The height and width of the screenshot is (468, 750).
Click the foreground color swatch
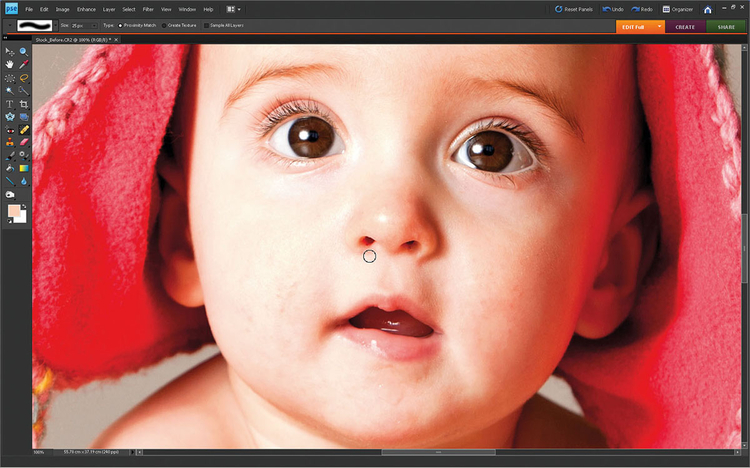click(14, 211)
